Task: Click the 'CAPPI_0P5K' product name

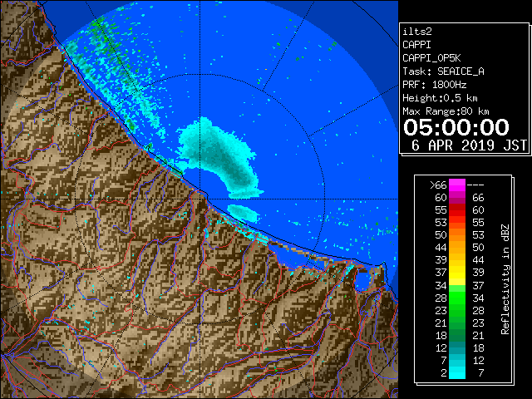Action: point(431,58)
